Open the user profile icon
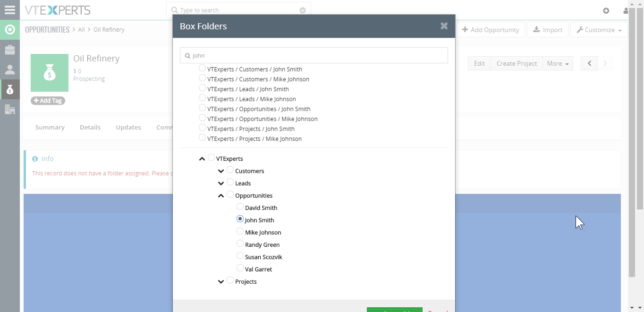This screenshot has height=312, width=644. [626, 10]
